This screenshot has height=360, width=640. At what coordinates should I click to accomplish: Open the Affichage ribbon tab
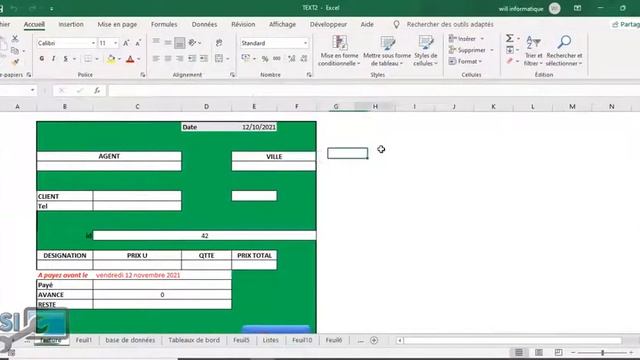coord(282,24)
